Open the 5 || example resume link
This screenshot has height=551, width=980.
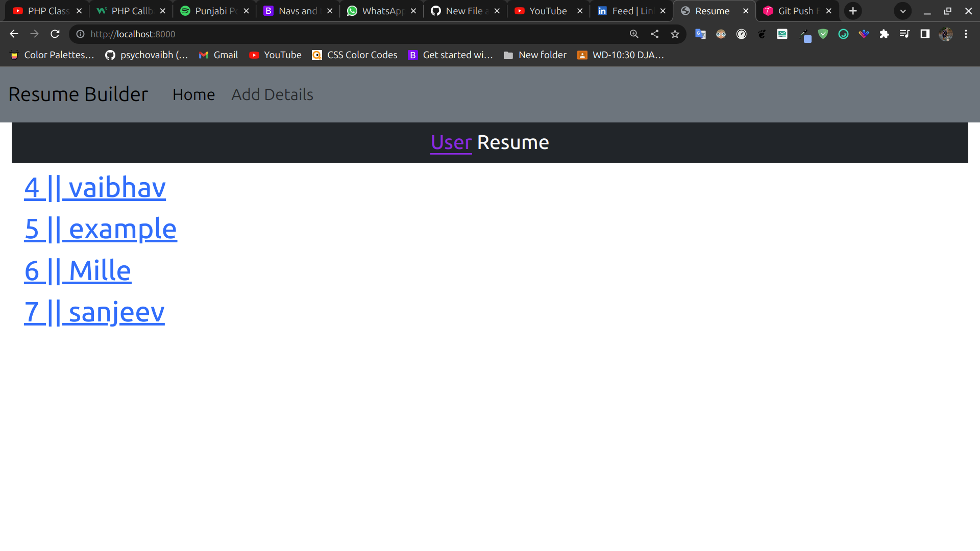pos(101,228)
